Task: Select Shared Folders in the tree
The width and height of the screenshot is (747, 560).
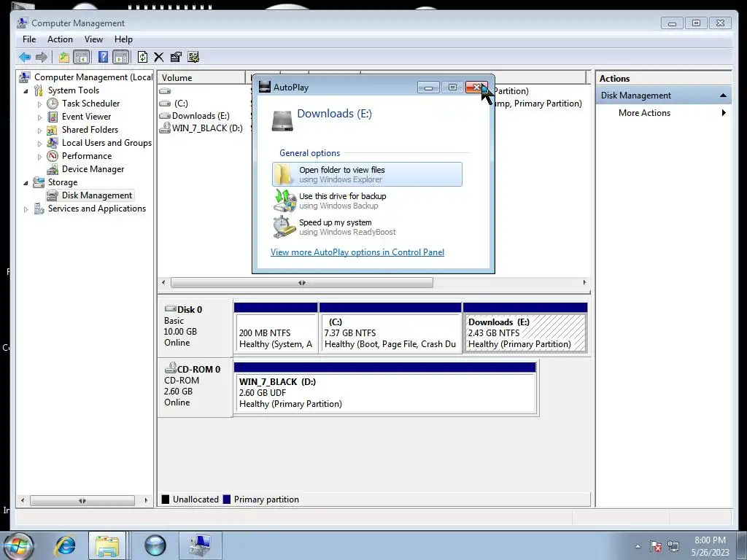Action: point(90,130)
